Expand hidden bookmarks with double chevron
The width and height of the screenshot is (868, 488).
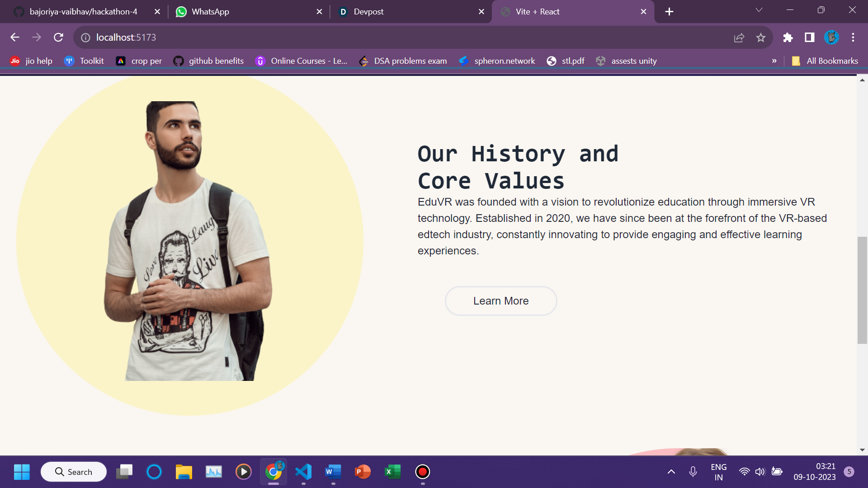pyautogui.click(x=774, y=61)
